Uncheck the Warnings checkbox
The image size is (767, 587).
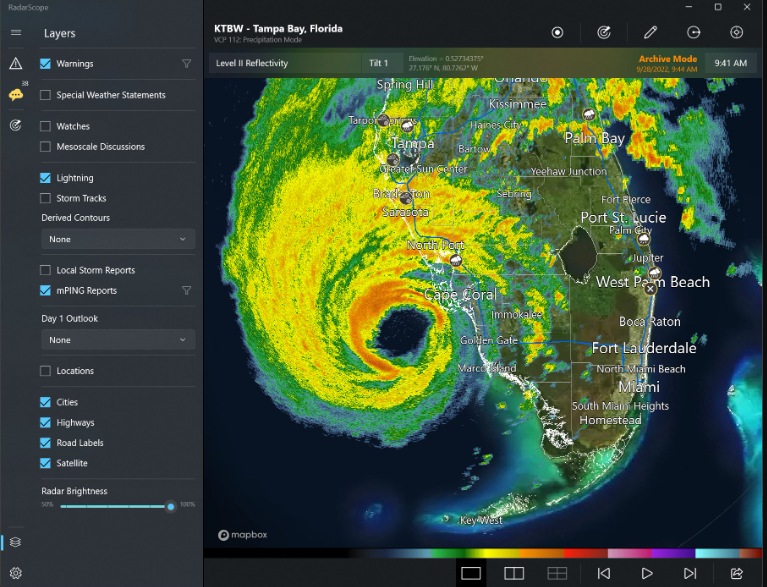click(x=45, y=64)
